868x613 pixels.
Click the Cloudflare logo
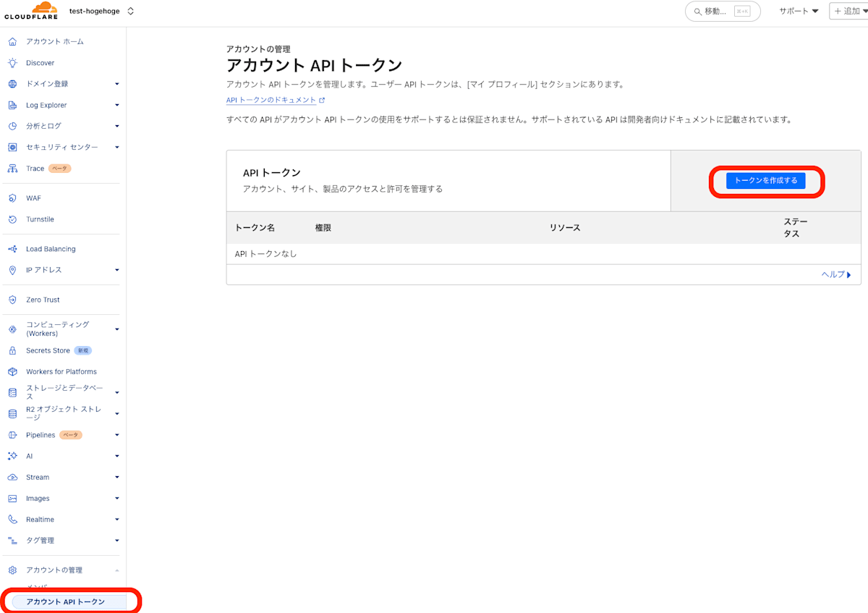click(31, 11)
